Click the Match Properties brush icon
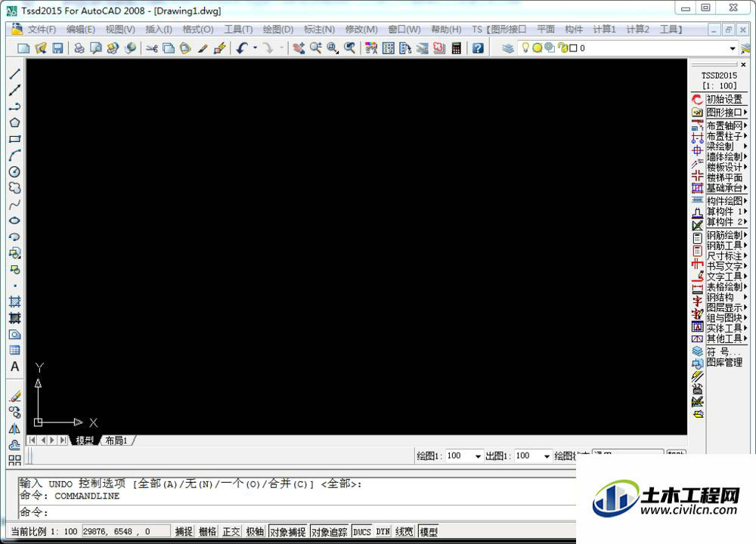Viewport: 756px width, 544px height. pos(203,48)
